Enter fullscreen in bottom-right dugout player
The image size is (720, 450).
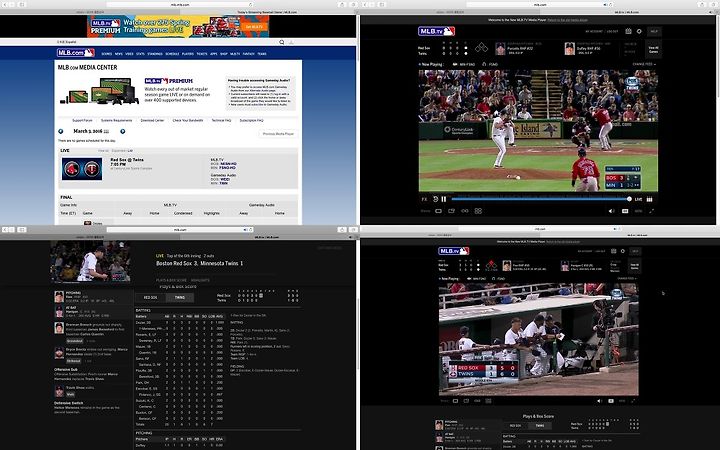[633, 401]
